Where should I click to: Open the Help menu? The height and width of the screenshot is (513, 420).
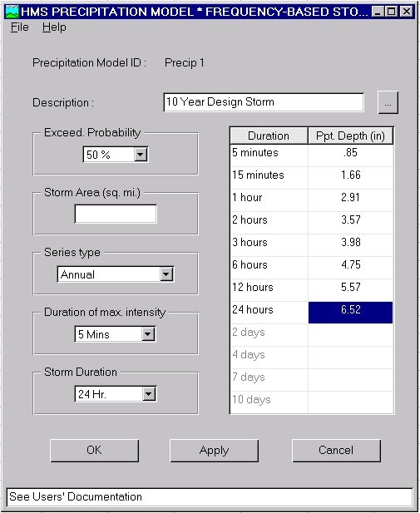[54, 27]
